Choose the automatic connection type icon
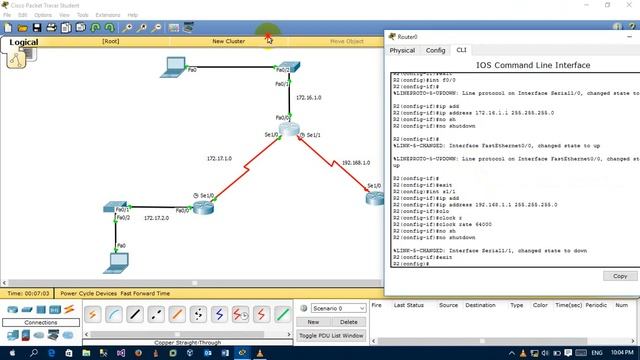This screenshot has height=360, width=640. point(93,315)
